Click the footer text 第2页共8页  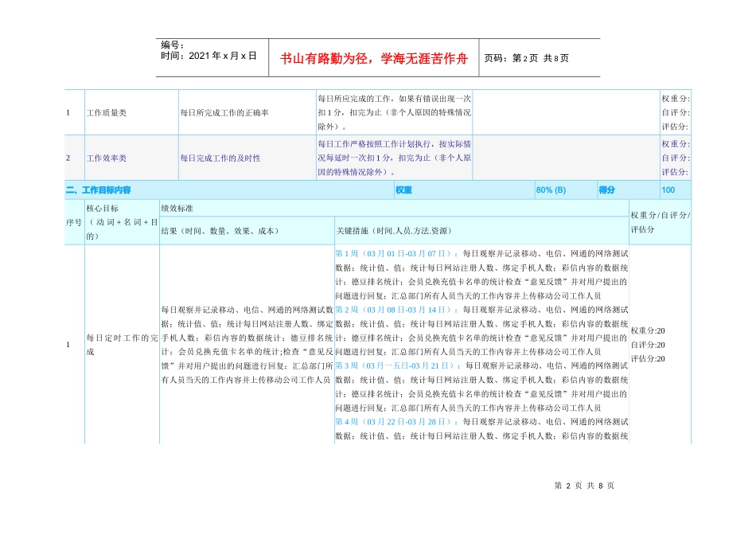point(584,486)
